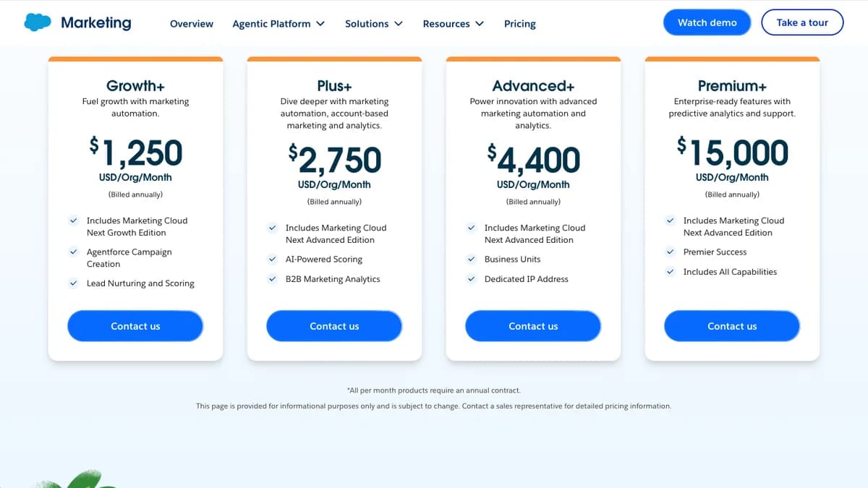The image size is (868, 488).
Task: Click the informational purposes disclaimer text
Action: [434, 406]
